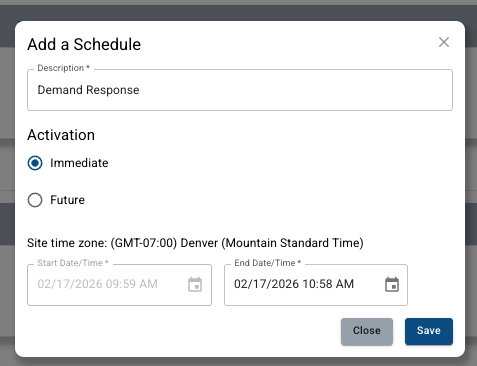Save the schedule
Image resolution: width=477 pixels, height=366 pixels.
pyautogui.click(x=429, y=331)
